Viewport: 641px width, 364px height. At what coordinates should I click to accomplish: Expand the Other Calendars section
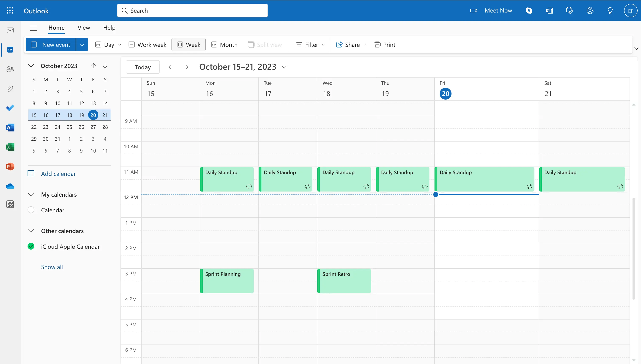pyautogui.click(x=30, y=231)
